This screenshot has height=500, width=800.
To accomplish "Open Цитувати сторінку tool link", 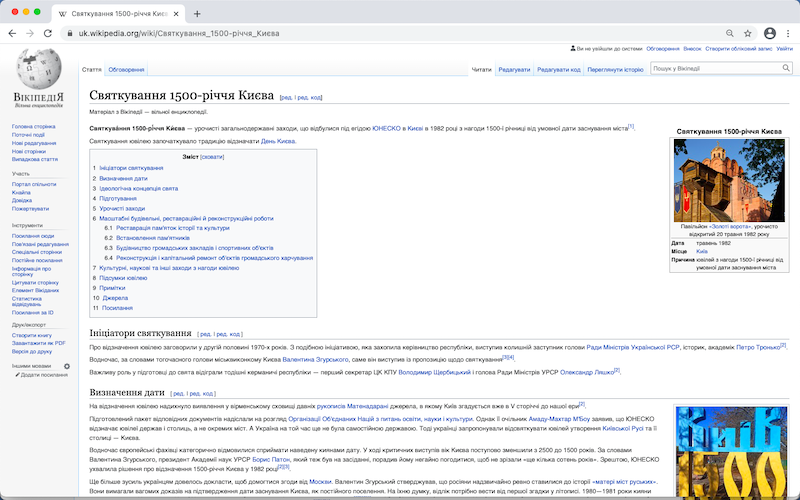I will [35, 282].
